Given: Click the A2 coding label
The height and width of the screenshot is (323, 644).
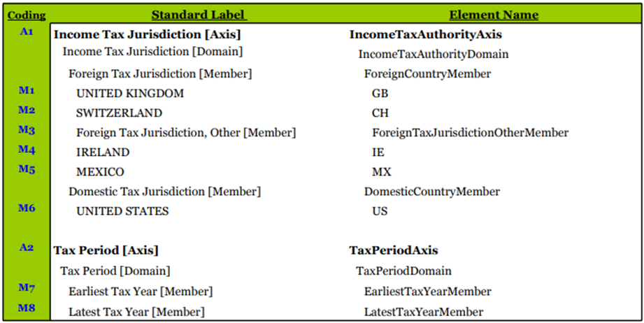Looking at the screenshot, I should click(x=27, y=247).
